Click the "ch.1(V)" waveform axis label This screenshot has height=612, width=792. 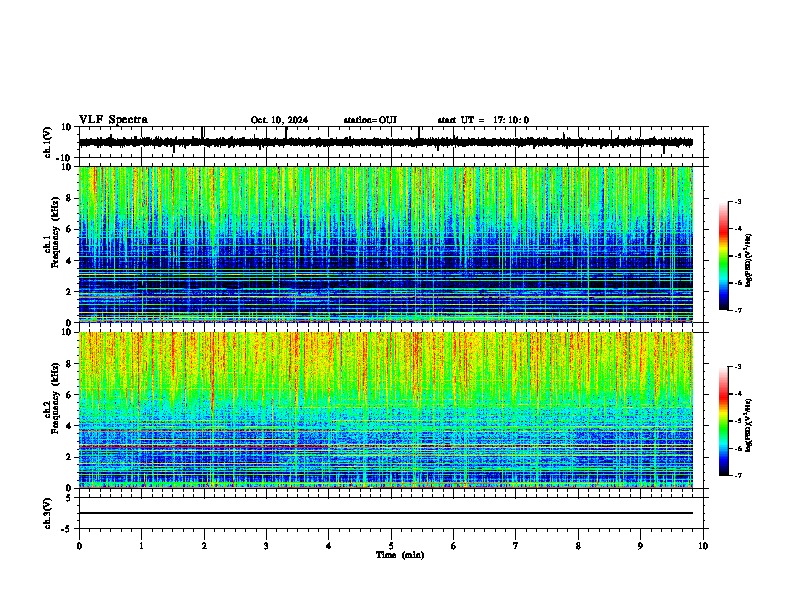[x=48, y=142]
